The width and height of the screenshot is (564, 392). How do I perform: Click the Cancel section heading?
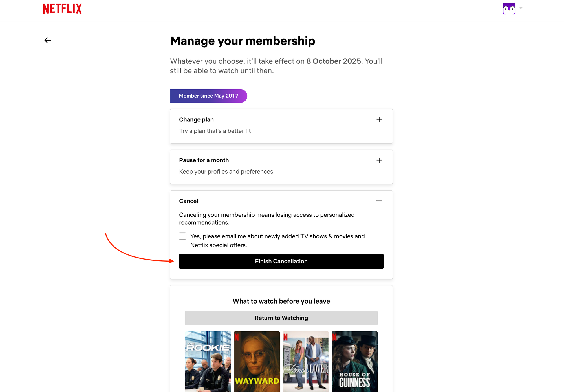189,201
